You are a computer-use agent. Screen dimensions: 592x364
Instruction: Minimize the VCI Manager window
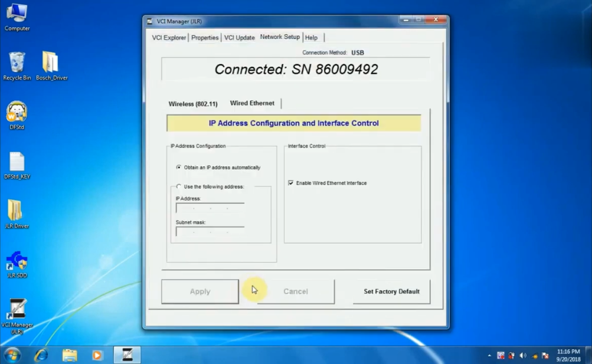click(406, 19)
